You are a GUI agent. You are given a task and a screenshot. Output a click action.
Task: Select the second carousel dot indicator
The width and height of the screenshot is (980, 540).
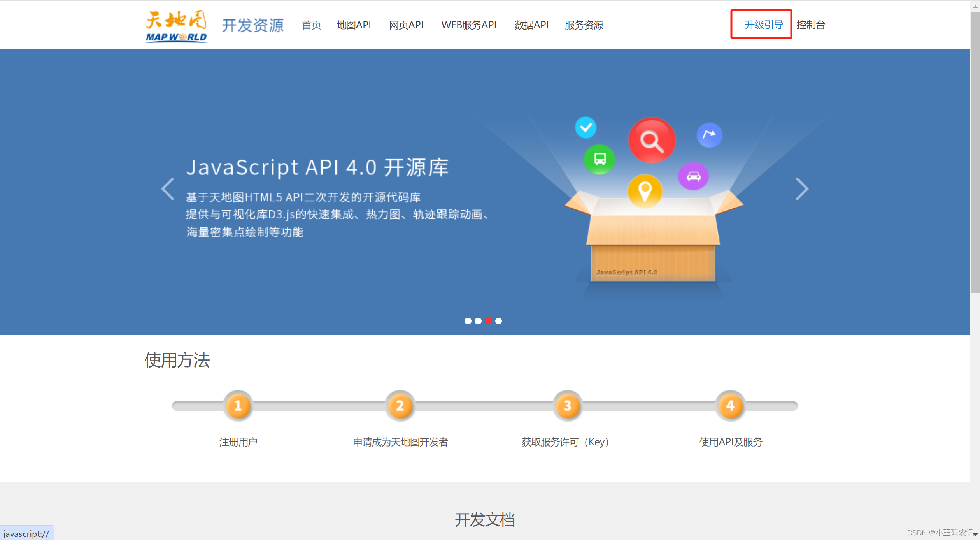click(478, 321)
